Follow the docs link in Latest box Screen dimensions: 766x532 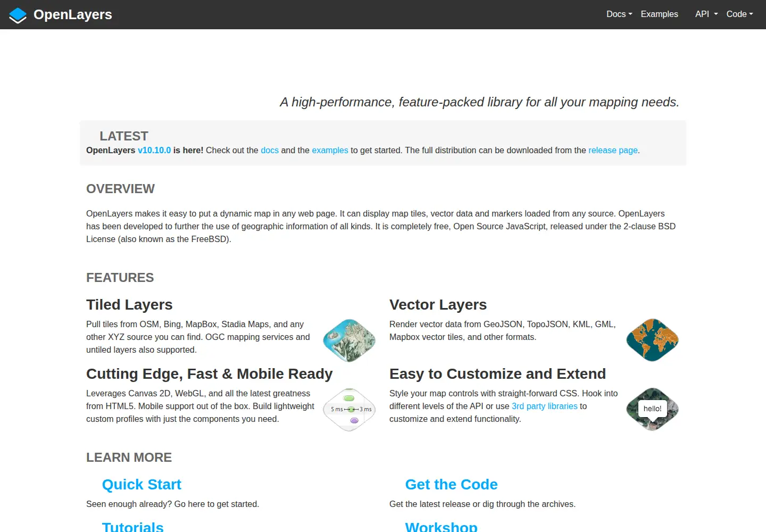(x=270, y=151)
